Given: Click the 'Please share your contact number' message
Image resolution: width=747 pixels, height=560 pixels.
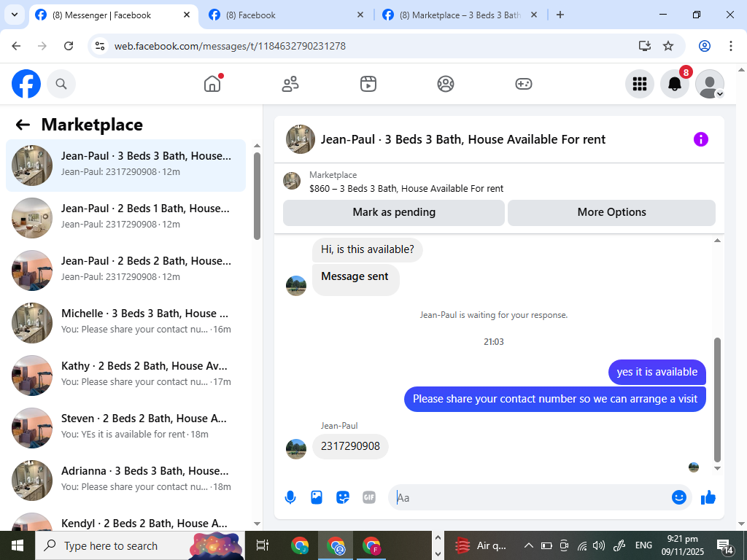Looking at the screenshot, I should [x=555, y=399].
